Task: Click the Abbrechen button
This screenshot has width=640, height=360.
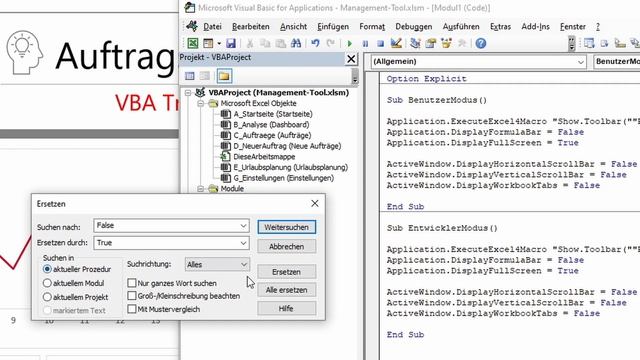Action: (x=287, y=247)
